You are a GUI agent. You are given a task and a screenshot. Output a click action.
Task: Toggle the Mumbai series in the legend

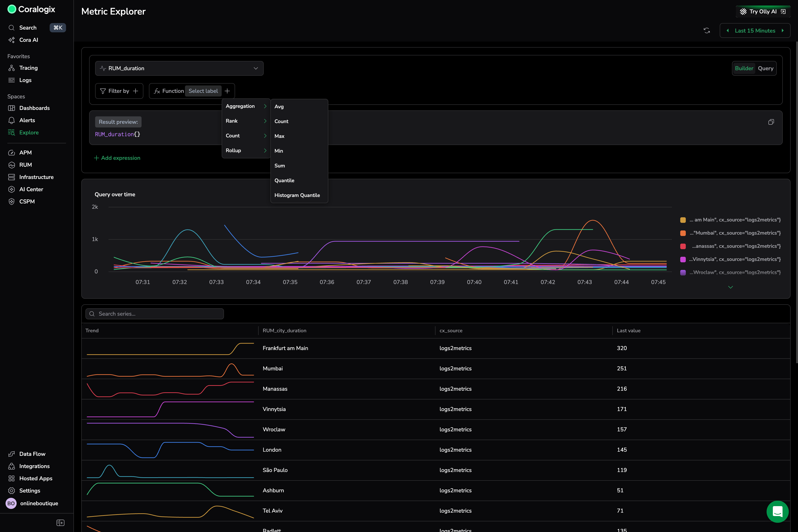(x=735, y=233)
